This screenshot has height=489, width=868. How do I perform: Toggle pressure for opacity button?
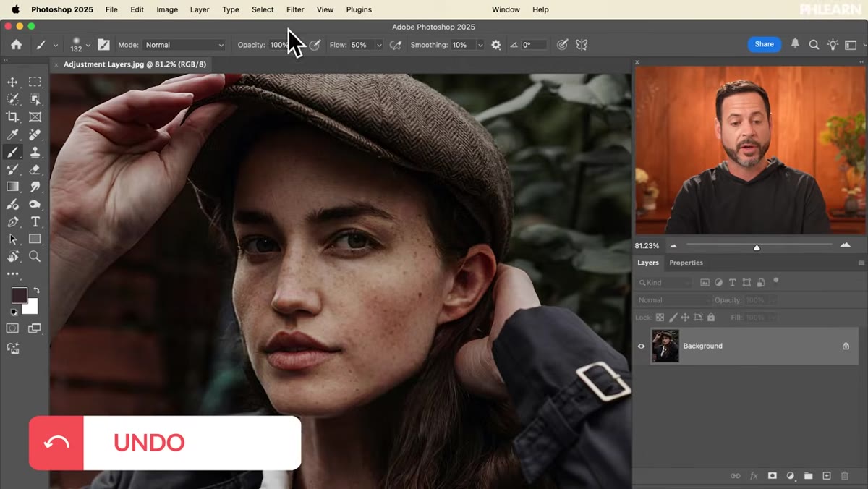pyautogui.click(x=315, y=45)
